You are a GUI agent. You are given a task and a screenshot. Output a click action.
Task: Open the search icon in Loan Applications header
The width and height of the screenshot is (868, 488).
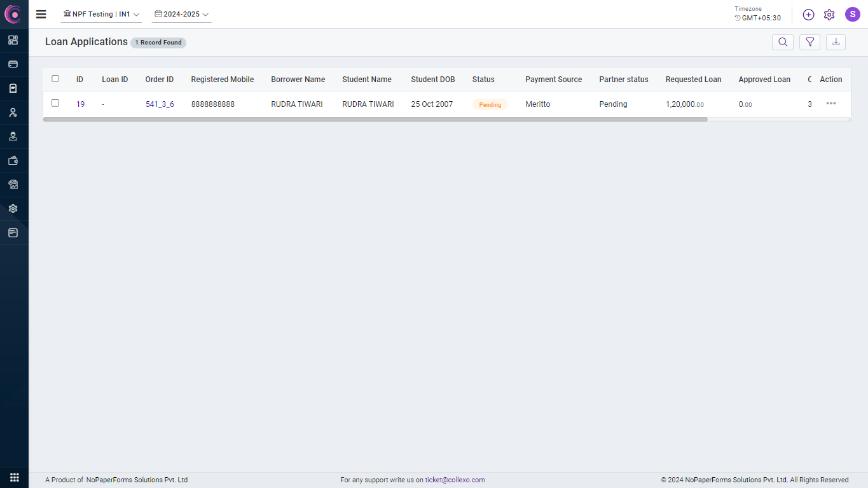783,42
